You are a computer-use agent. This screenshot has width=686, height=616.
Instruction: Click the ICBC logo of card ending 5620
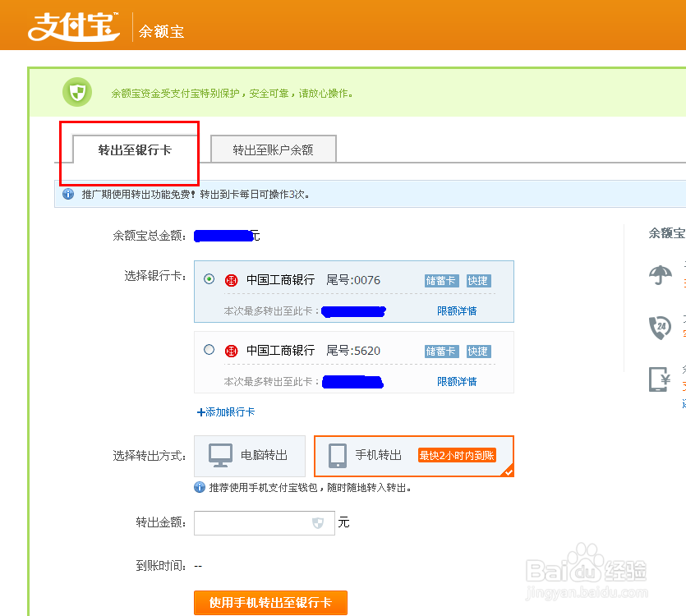pos(231,351)
